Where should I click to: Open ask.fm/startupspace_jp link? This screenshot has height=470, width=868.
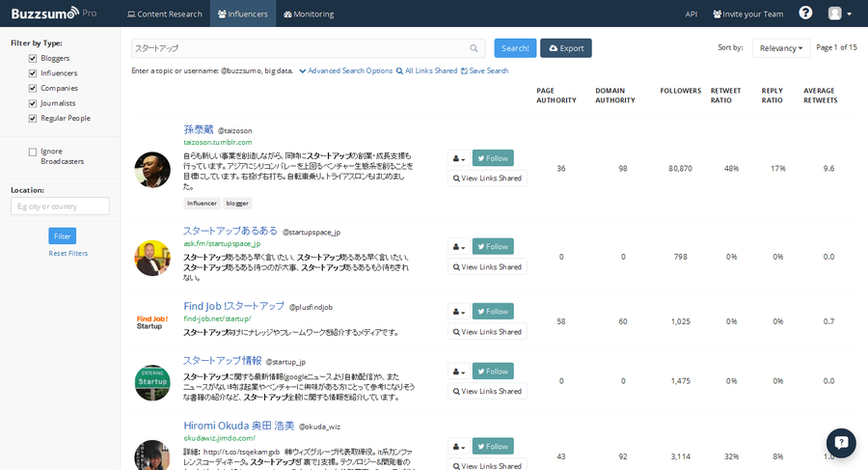point(222,244)
